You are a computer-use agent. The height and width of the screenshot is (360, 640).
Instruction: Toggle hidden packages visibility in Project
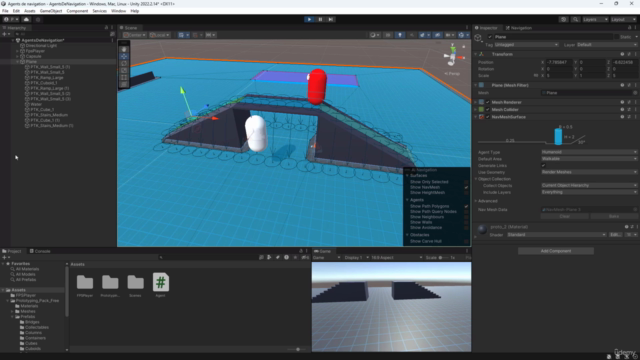click(304, 258)
